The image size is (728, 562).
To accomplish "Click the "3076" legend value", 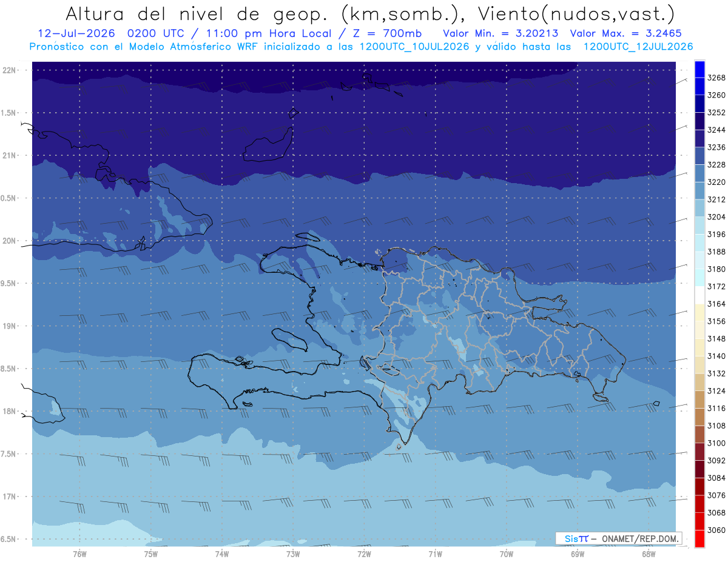I will tap(716, 495).
